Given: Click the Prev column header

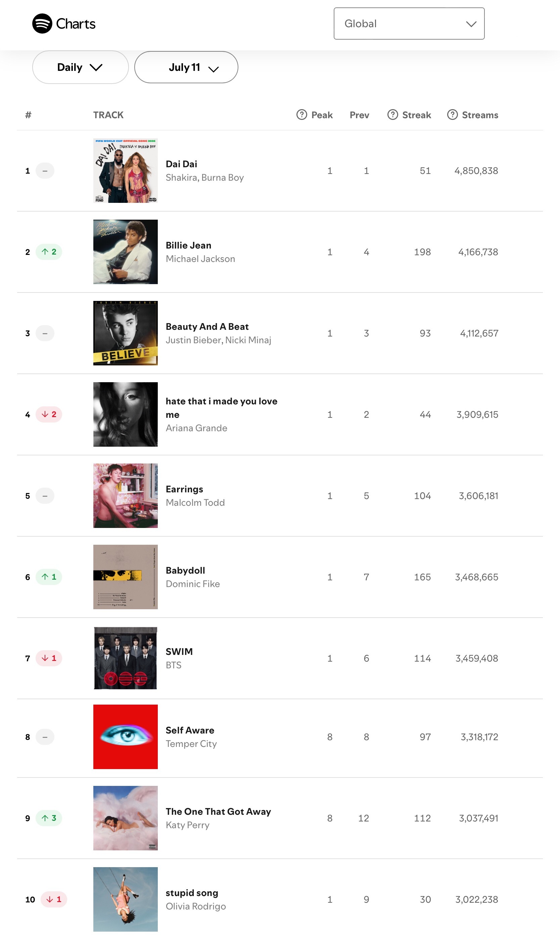Looking at the screenshot, I should click(359, 115).
